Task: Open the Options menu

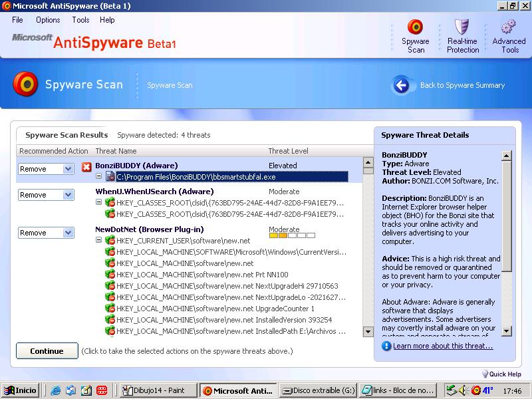Action: coord(48,20)
